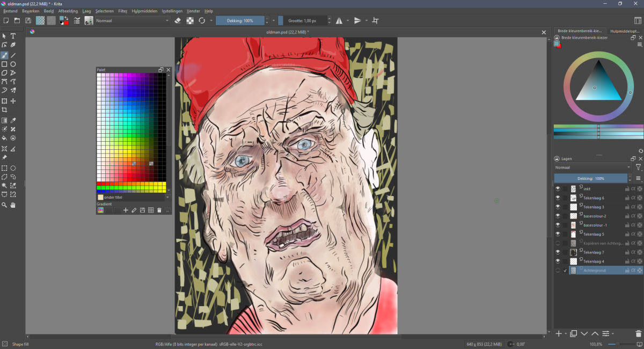Open the Filter menu
Image resolution: width=644 pixels, height=349 pixels.
[x=123, y=11]
